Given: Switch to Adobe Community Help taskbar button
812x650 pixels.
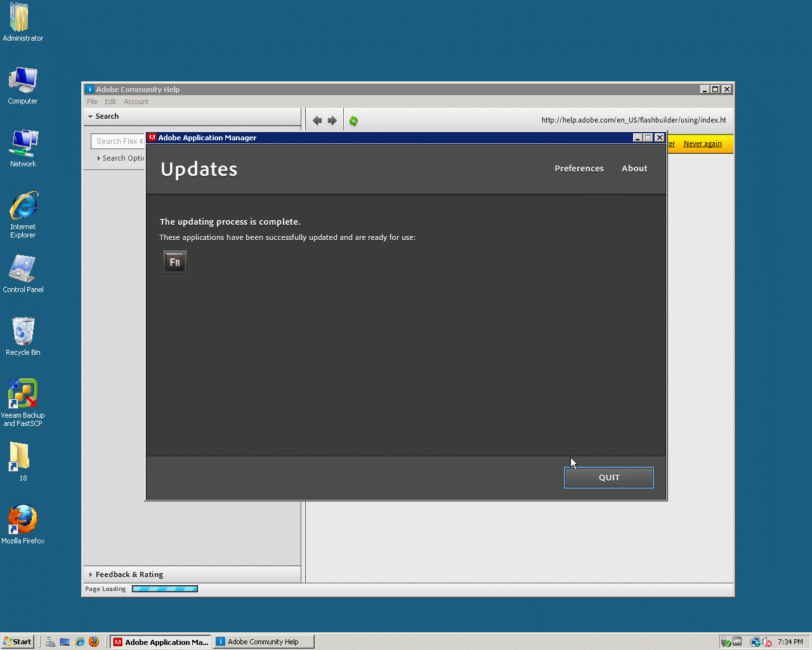Looking at the screenshot, I should pyautogui.click(x=264, y=642).
